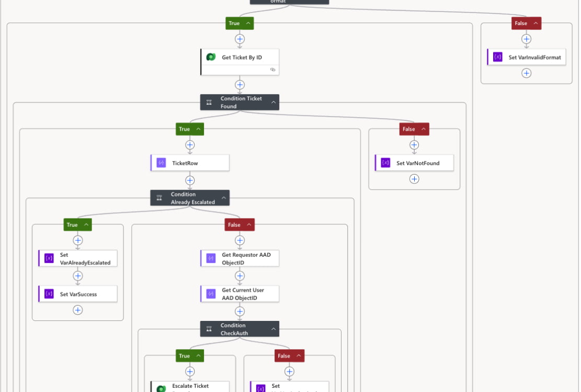Image resolution: width=581 pixels, height=392 pixels.
Task: Collapse the True branch above Get Ticket By ID
Action: (x=247, y=23)
